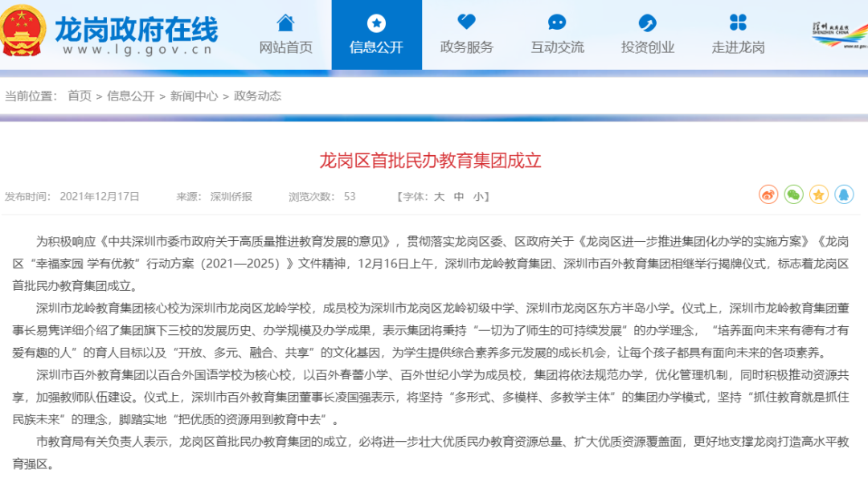Click the paragraph starting with 深圳市百外教育集团以百合
Screen dimensions: 868x482
tap(431, 398)
